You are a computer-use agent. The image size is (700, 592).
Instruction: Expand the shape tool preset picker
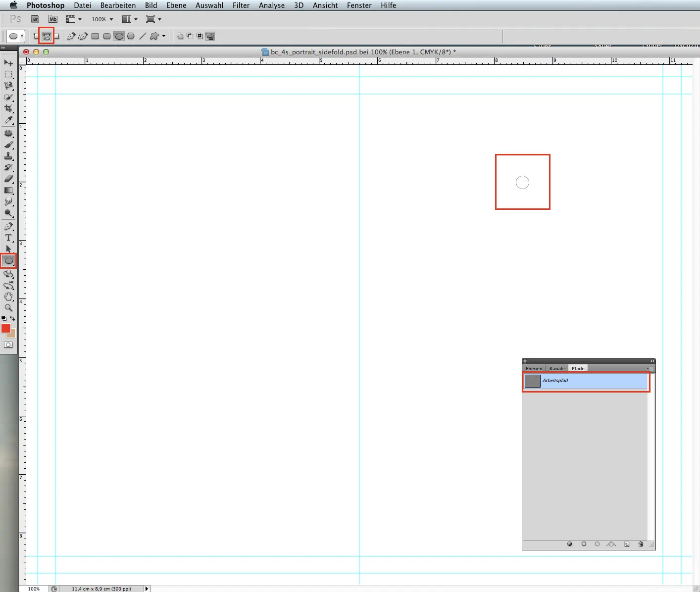pyautogui.click(x=22, y=36)
